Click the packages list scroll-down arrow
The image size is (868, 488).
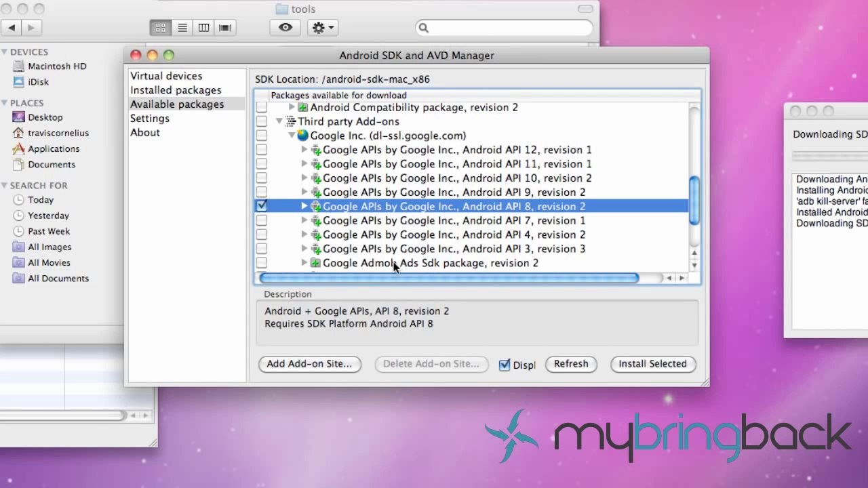click(694, 265)
